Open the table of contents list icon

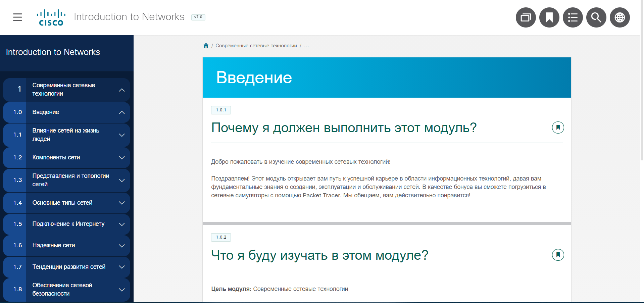pos(573,17)
